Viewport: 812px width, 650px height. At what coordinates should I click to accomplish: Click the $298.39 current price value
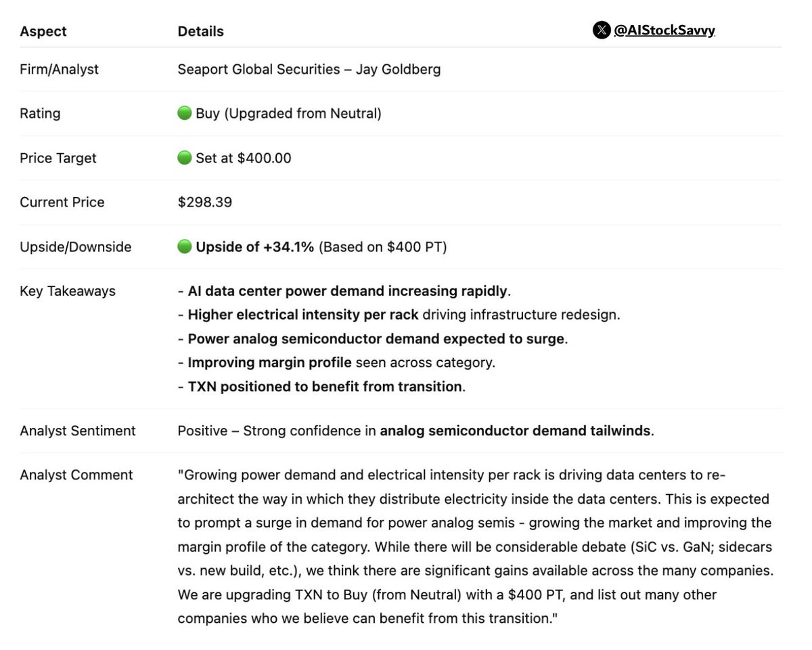204,202
